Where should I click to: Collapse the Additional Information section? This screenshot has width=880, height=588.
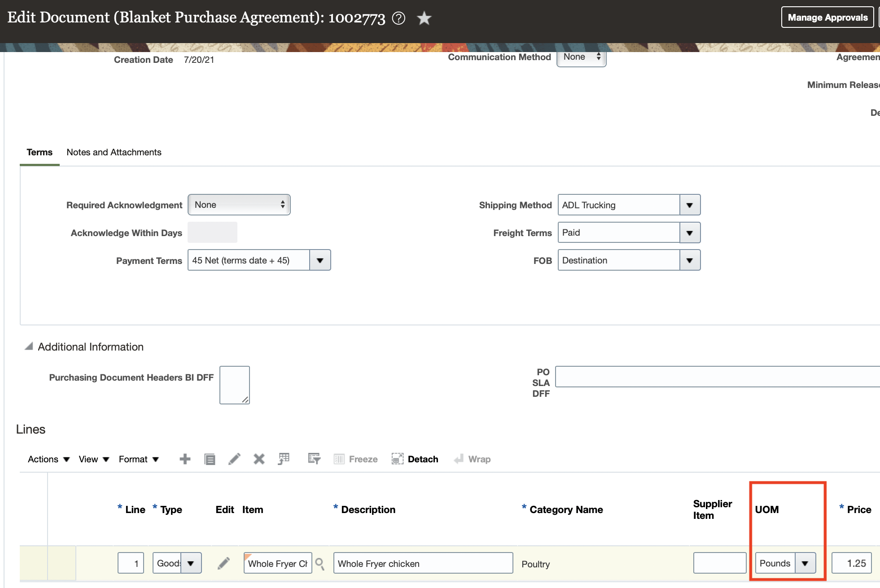click(x=29, y=347)
